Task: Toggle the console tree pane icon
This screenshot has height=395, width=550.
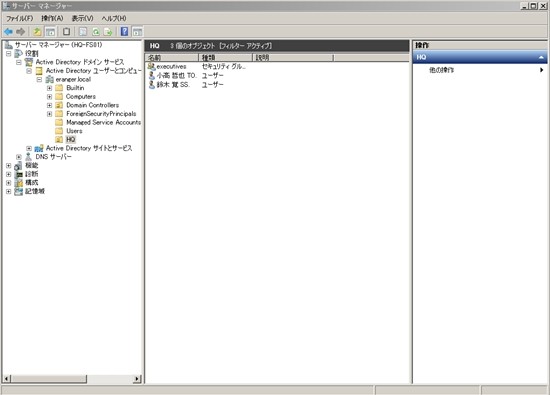Action: pos(51,32)
